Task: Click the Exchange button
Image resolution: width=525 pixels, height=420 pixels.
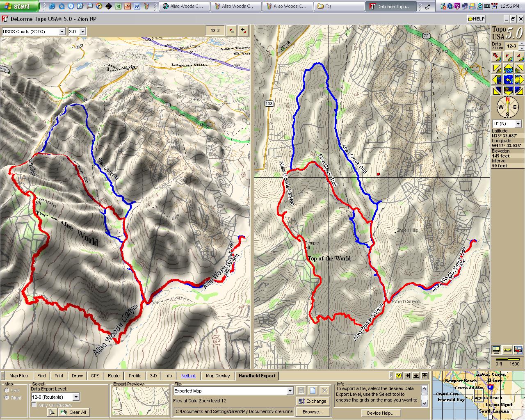Action: click(x=313, y=401)
